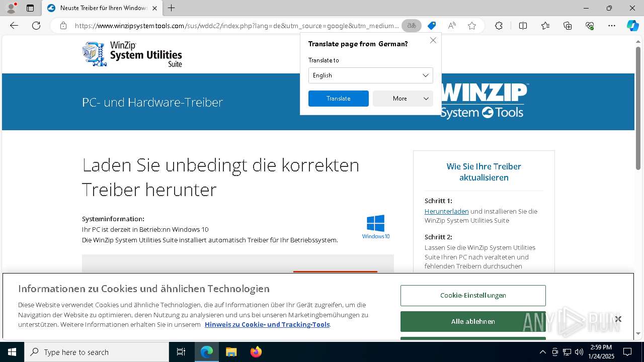Activate Read aloud icon
This screenshot has height=362, width=644.
click(452, 26)
